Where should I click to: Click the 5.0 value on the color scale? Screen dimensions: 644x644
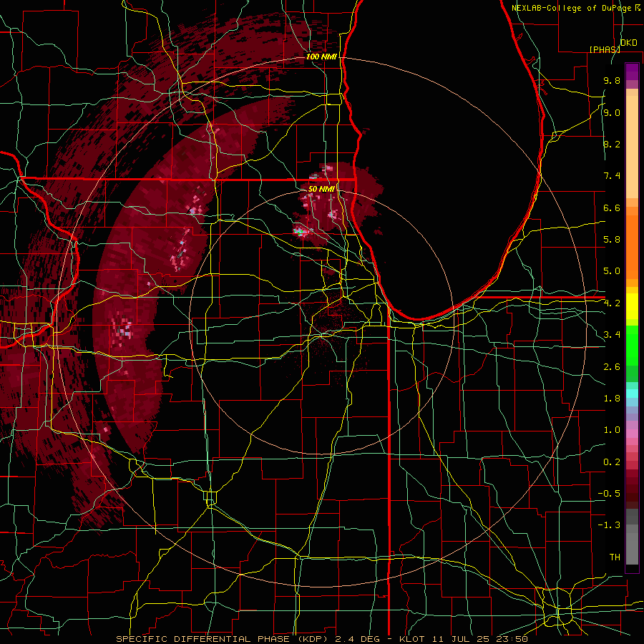pyautogui.click(x=612, y=271)
